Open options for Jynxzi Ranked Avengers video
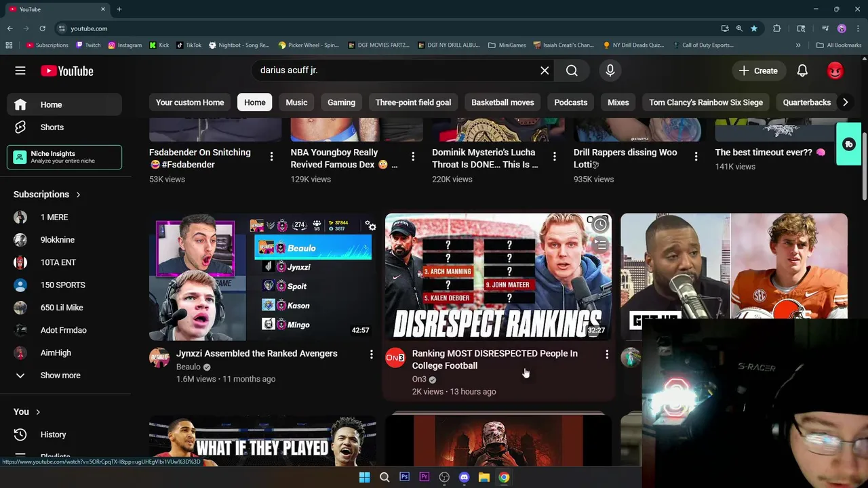 pos(371,354)
